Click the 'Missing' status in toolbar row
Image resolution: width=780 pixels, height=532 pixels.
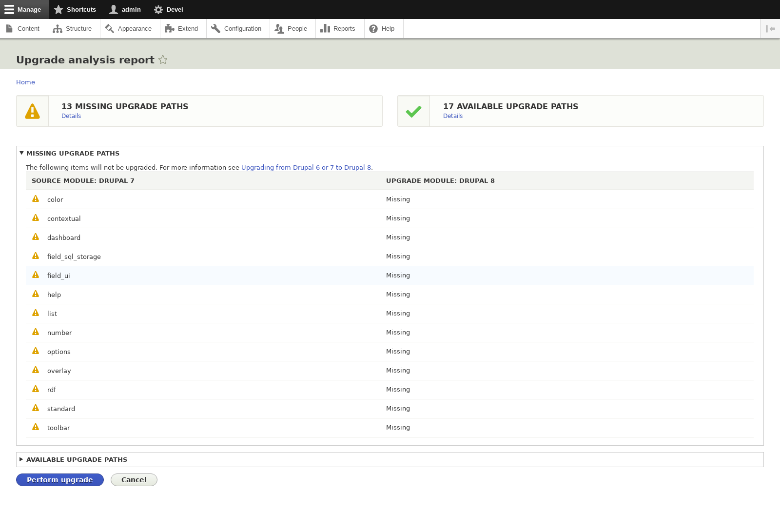click(x=398, y=428)
